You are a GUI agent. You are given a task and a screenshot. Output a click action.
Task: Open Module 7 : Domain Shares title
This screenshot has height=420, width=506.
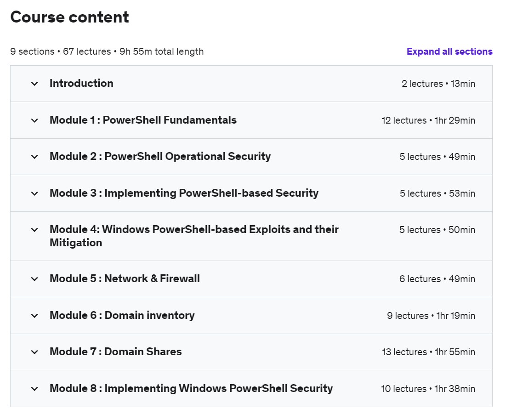(115, 352)
